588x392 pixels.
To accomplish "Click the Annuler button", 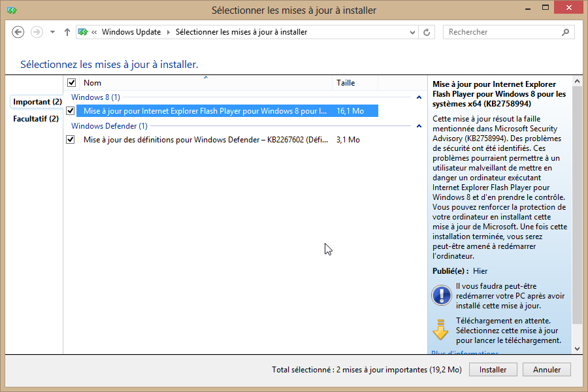I will point(547,370).
